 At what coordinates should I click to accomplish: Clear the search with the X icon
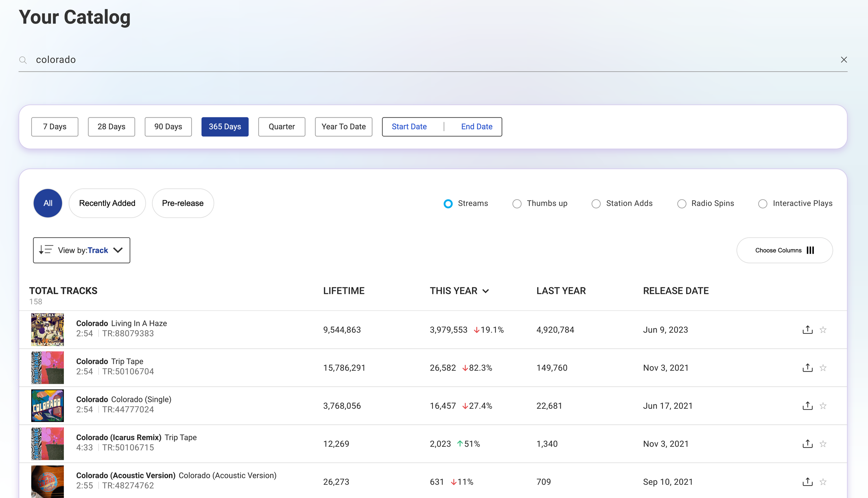pyautogui.click(x=844, y=60)
